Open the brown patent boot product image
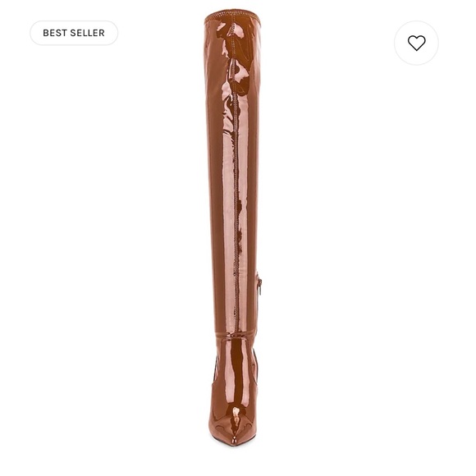The height and width of the screenshot is (476, 476). [233, 231]
